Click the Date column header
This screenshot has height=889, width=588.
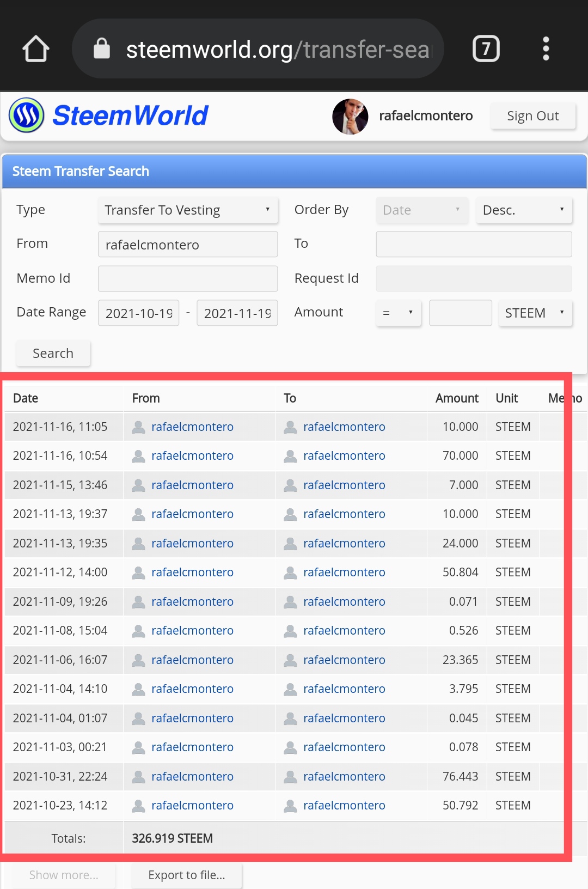coord(26,398)
